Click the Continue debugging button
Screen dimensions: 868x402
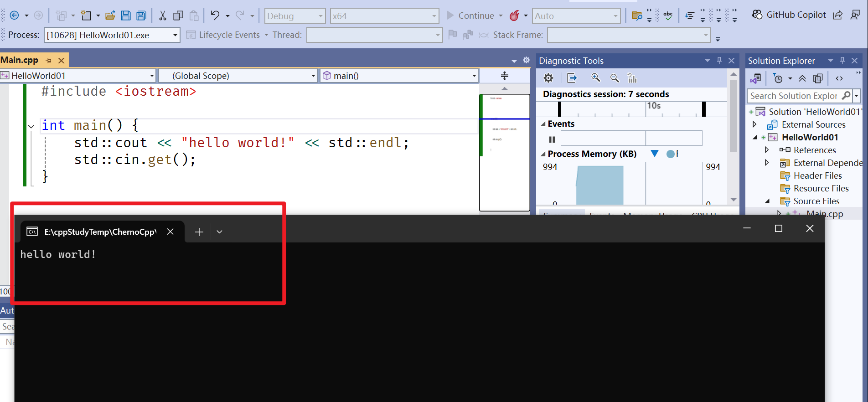point(470,15)
